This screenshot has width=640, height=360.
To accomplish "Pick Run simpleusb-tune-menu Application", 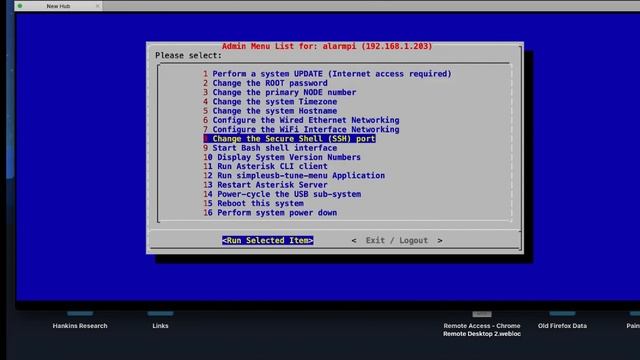I will (x=294, y=176).
